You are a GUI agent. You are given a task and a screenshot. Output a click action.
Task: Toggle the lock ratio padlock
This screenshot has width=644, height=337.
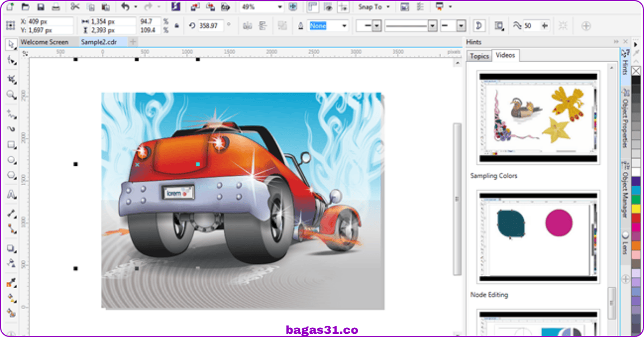pos(177,25)
